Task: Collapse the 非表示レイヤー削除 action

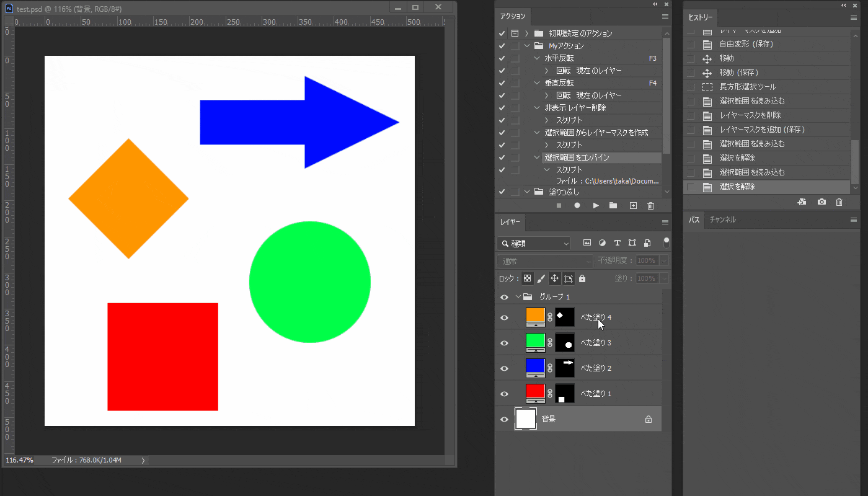Action: click(537, 108)
